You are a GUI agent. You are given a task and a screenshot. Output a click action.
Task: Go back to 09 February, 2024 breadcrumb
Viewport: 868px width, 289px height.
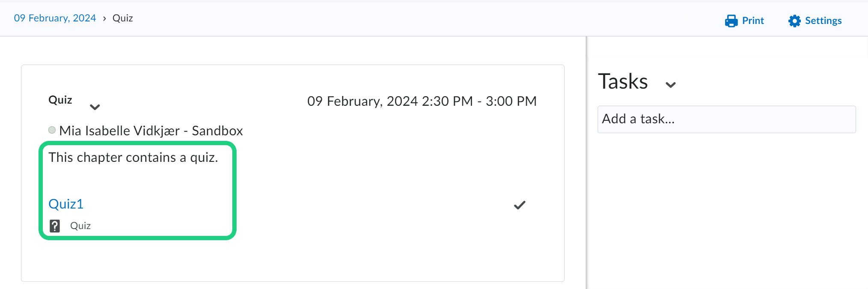coord(55,18)
